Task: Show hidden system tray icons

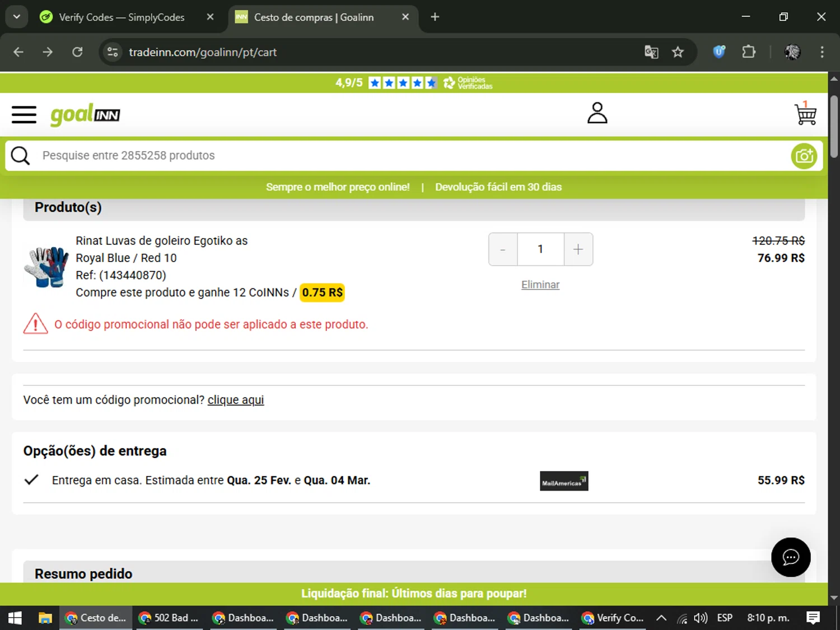Action: pos(661,618)
